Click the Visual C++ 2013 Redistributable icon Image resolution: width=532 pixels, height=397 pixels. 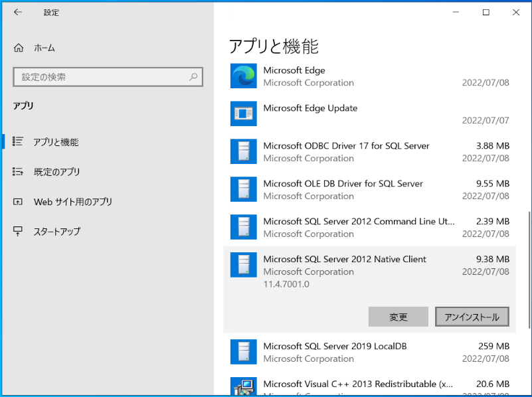pos(243,386)
